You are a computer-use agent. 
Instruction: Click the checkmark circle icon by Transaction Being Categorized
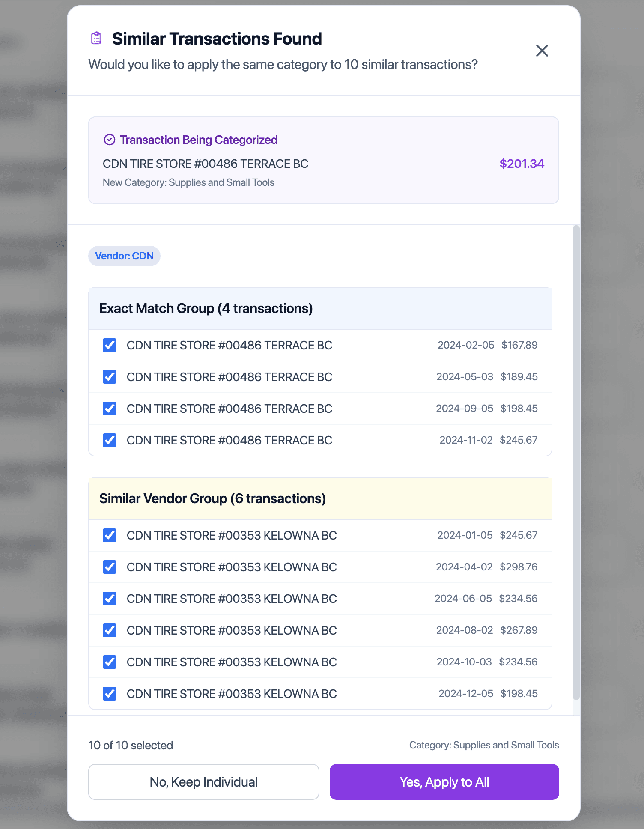tap(110, 140)
